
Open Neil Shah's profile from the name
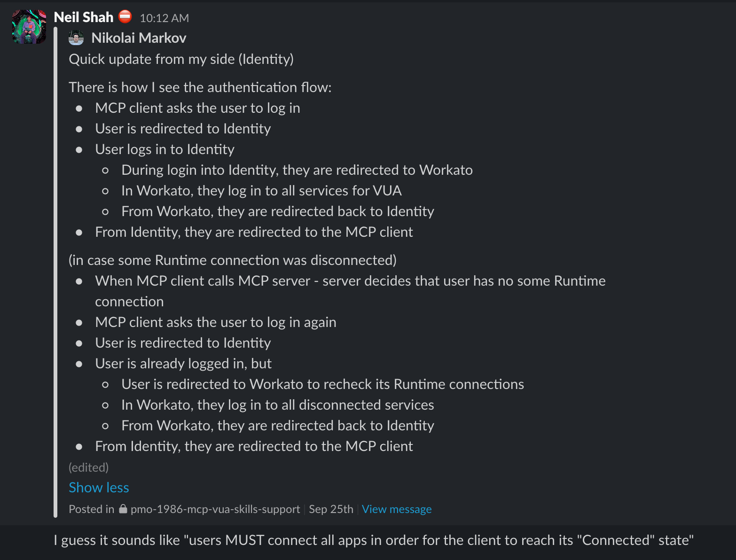[x=84, y=17]
